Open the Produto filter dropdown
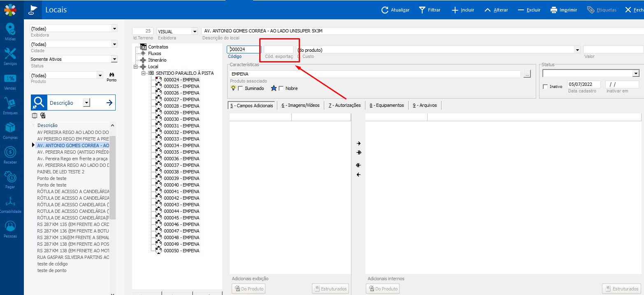The width and height of the screenshot is (644, 295). tap(100, 75)
